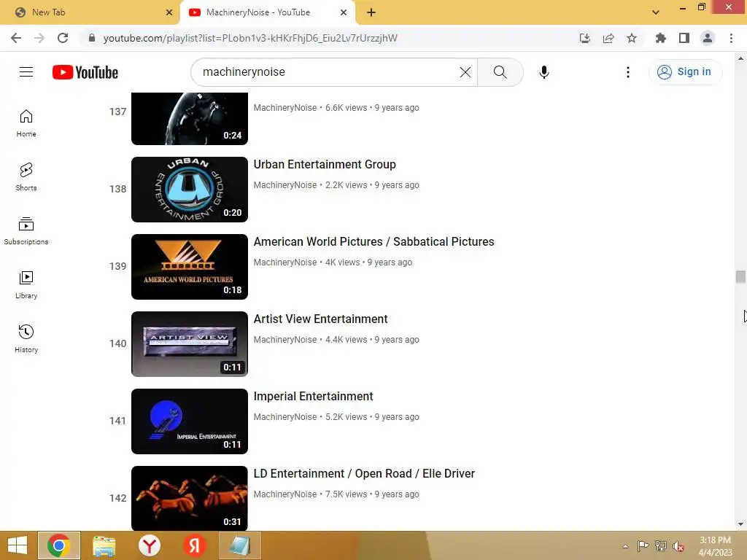Play the Artist View thumbnail

190,344
